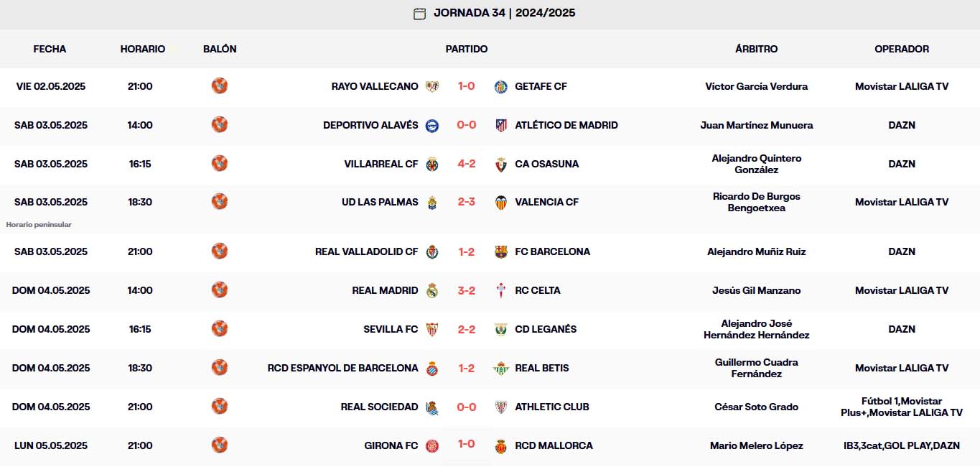
Task: Click the ÁRBITRO column heading
Action: [x=757, y=49]
